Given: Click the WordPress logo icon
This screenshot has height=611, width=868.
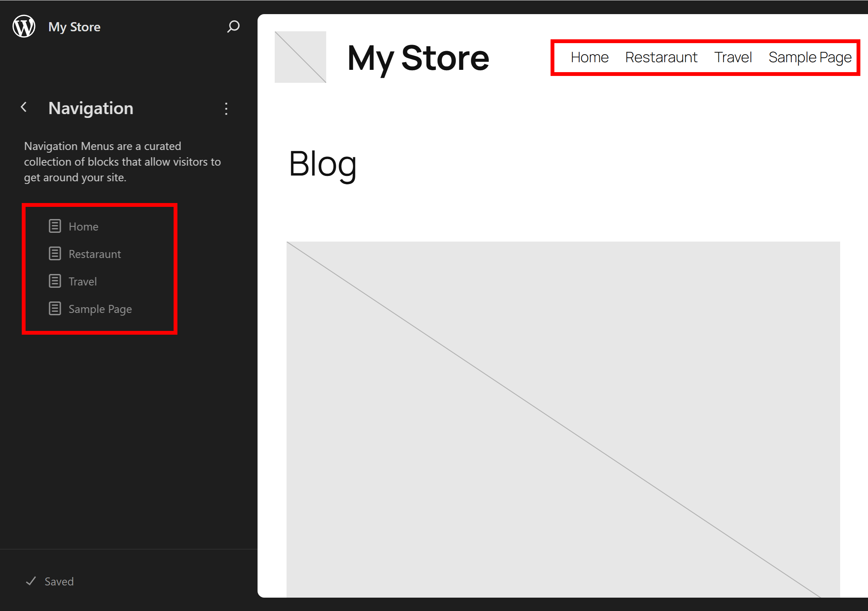Looking at the screenshot, I should click(x=24, y=26).
